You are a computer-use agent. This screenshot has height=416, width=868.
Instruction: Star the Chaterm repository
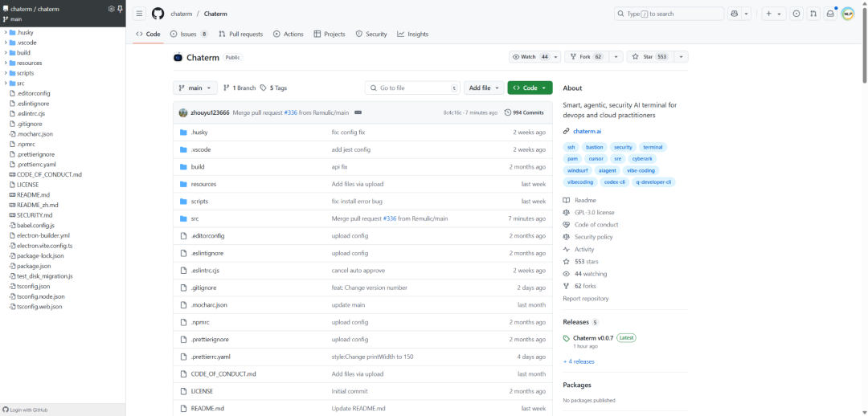(650, 57)
